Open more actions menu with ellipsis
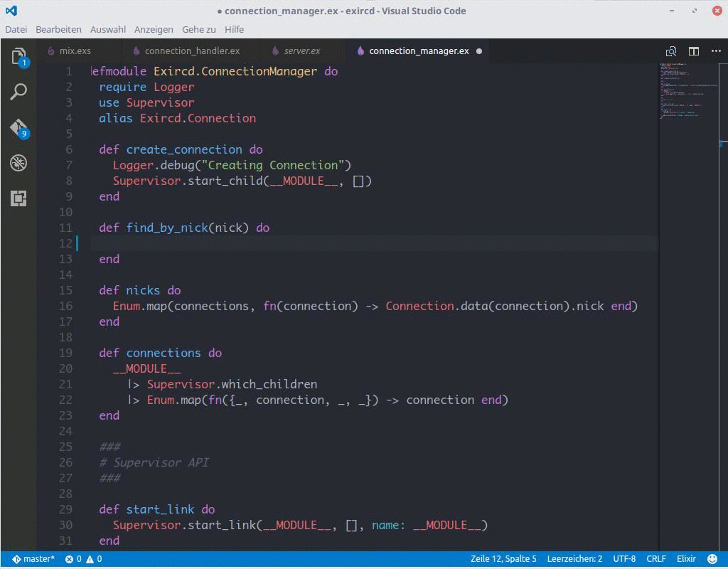This screenshot has width=728, height=569. click(717, 51)
